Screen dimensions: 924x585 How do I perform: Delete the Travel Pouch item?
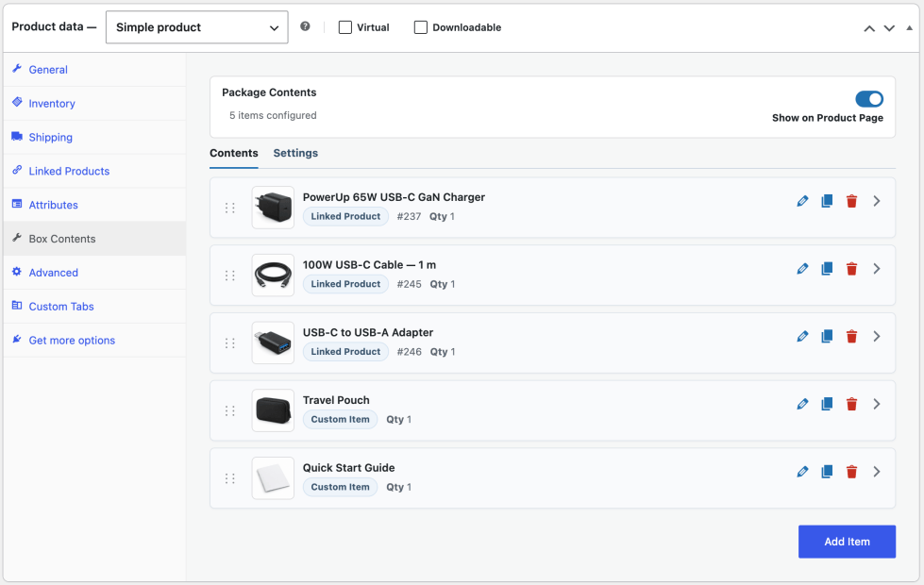(851, 404)
